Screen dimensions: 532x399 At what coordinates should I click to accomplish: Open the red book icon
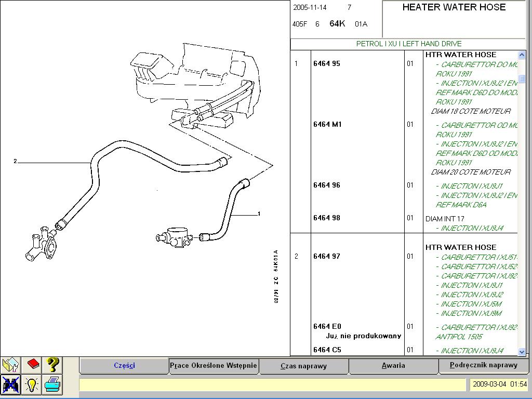point(32,365)
